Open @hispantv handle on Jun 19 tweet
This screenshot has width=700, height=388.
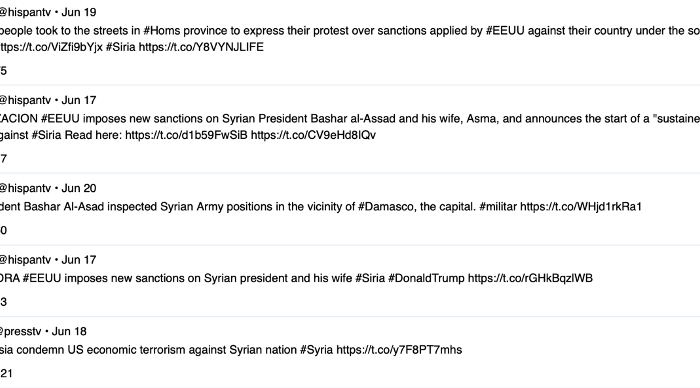pyautogui.click(x=25, y=13)
